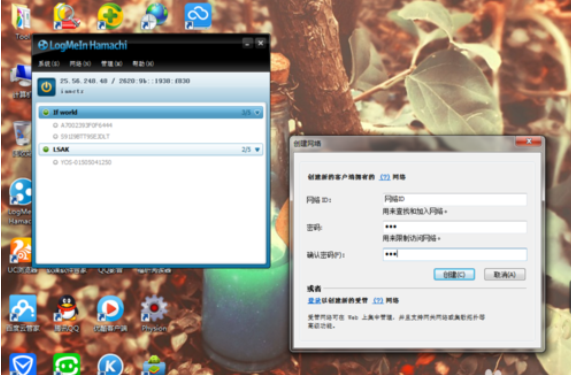Open the Computer desktop icon
Viewport: 571px width, 375px height.
click(x=21, y=81)
